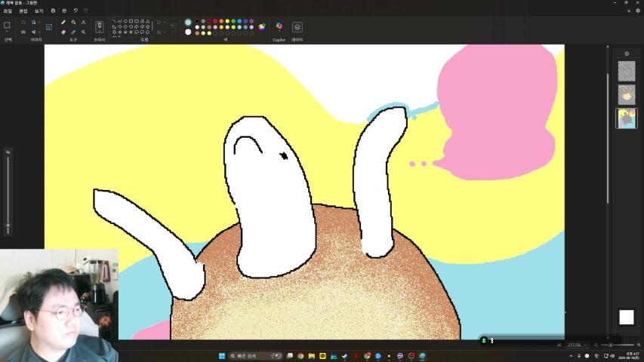
Task: Open the Brushes tool button
Action: coord(100,26)
